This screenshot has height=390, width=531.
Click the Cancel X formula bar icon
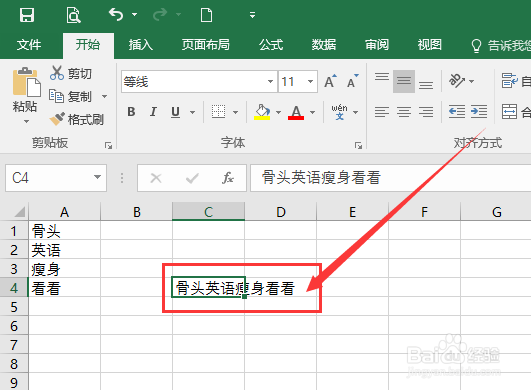click(156, 178)
